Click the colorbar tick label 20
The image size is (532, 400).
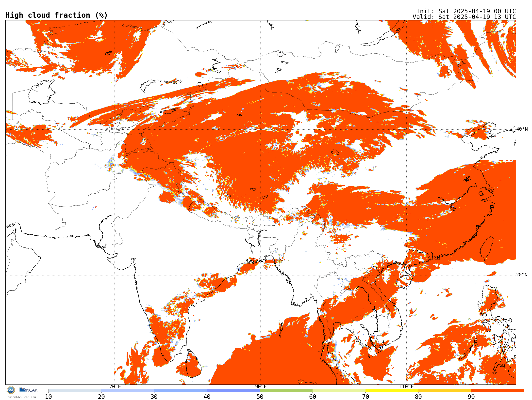[101, 397]
